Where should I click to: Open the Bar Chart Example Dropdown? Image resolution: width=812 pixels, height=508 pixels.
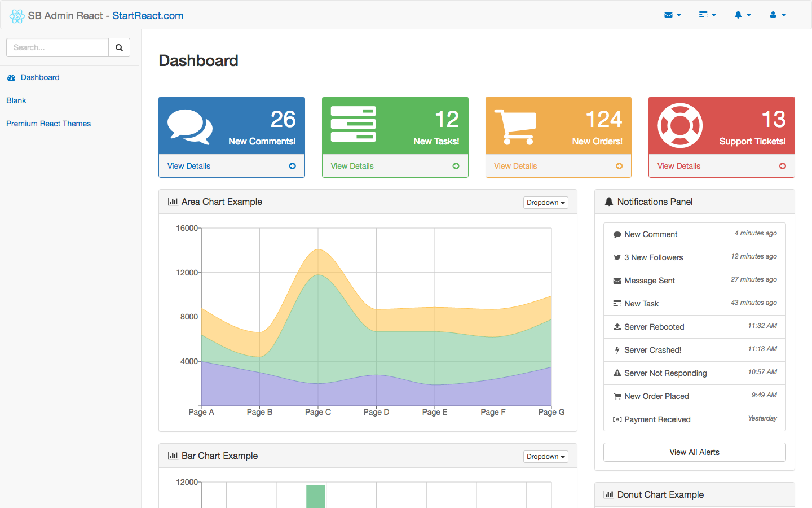tap(546, 457)
